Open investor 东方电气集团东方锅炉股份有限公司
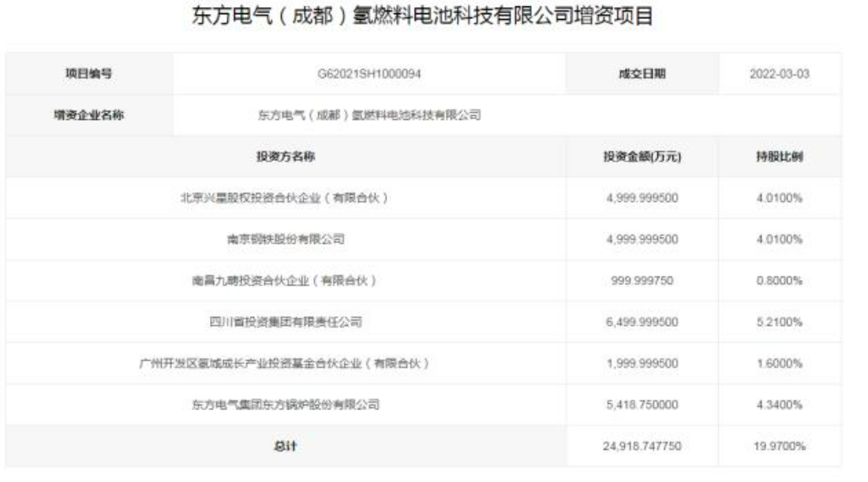The image size is (868, 482). tap(286, 405)
